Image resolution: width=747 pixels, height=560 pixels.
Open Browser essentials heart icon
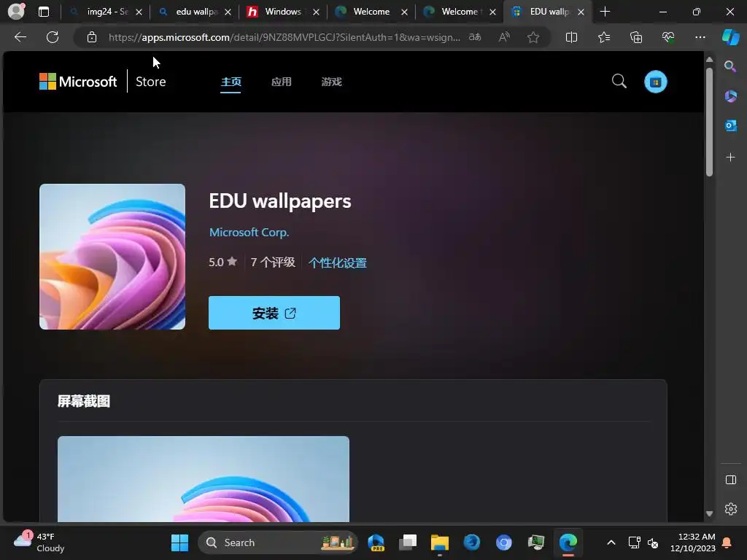[x=668, y=37]
